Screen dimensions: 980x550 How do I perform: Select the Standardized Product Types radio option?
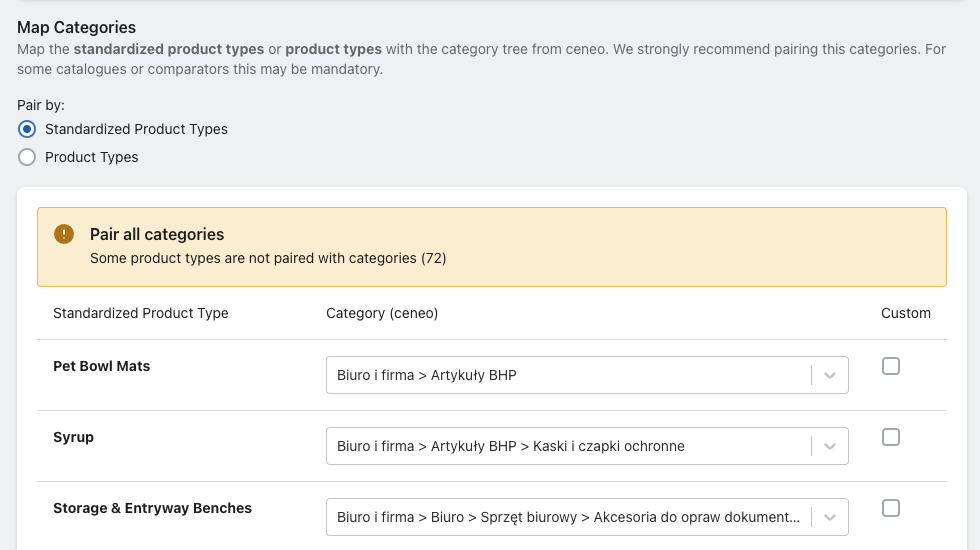(27, 129)
